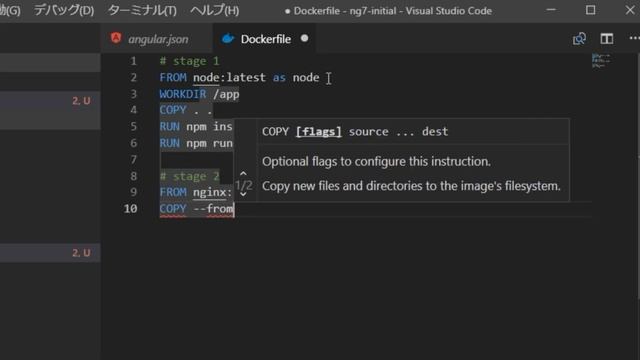Click 'Optional flags to configure this instruction.' text
The image size is (640, 360).
point(376,162)
